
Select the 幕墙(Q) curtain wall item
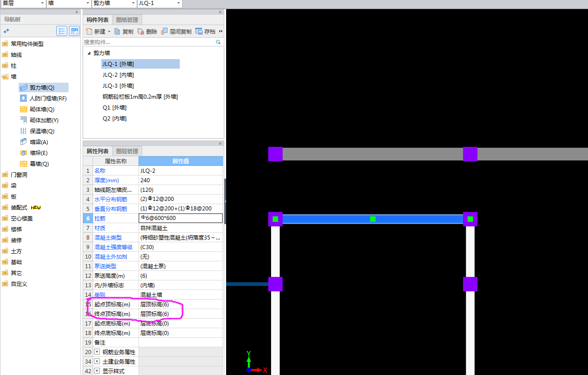coord(34,164)
